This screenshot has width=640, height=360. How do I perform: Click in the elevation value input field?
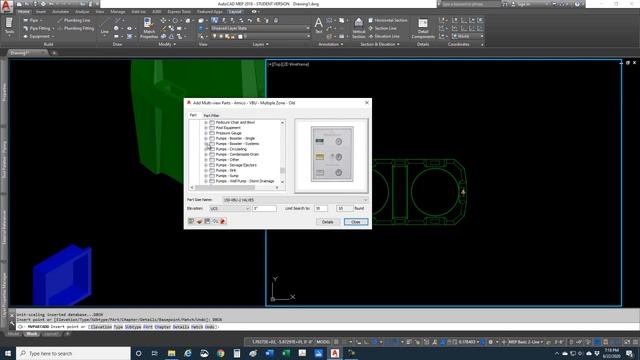pyautogui.click(x=264, y=209)
